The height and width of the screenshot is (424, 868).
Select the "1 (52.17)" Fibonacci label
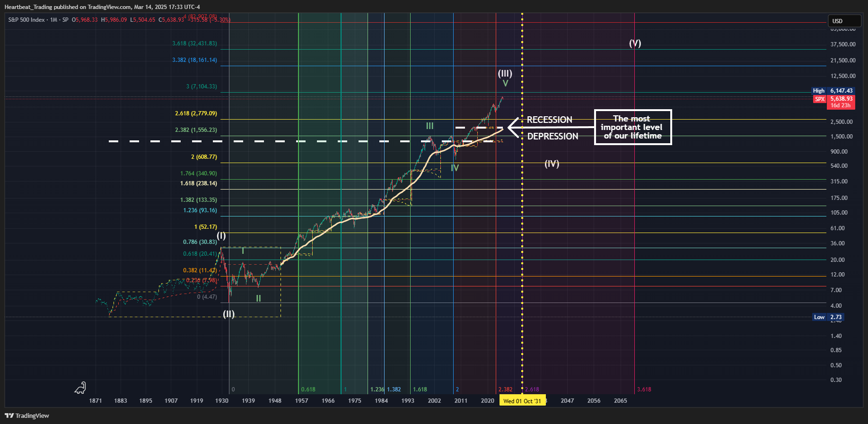pyautogui.click(x=206, y=227)
